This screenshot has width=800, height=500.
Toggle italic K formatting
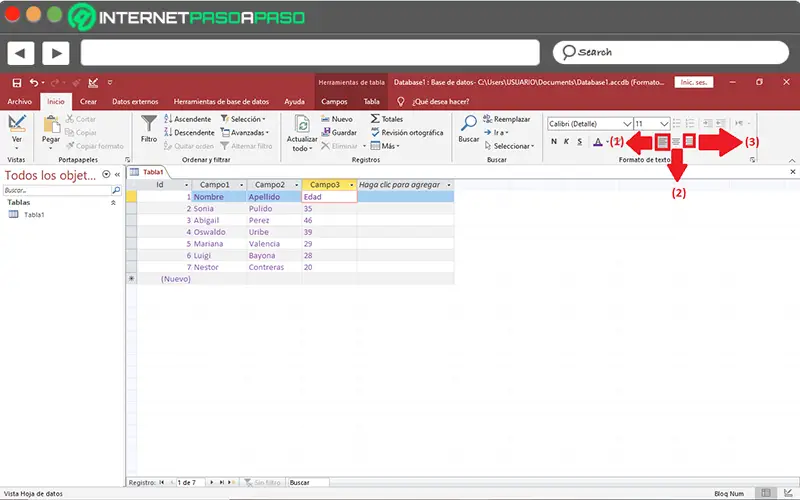point(566,142)
